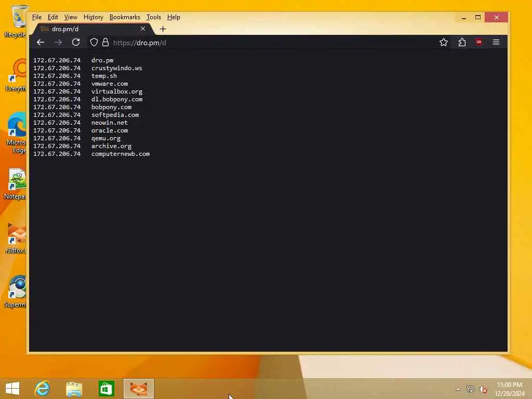Click the vmware.com entry
The image size is (532, 399).
coord(110,84)
